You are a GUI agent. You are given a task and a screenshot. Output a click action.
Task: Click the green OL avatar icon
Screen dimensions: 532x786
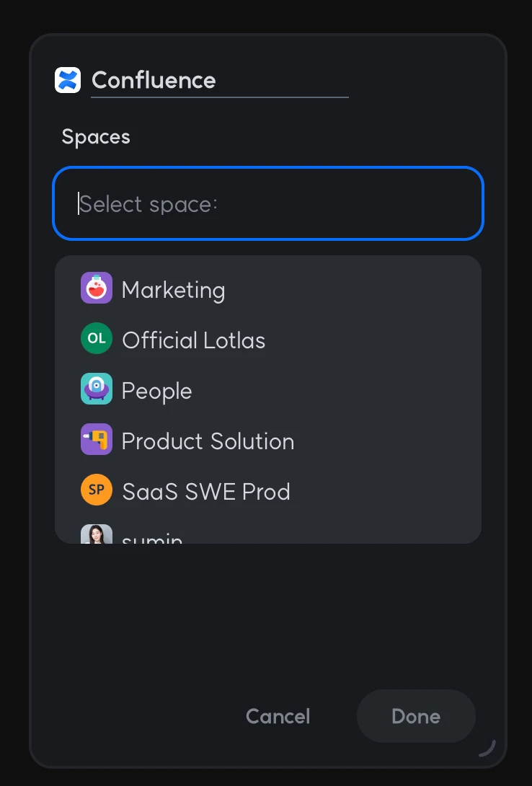click(97, 339)
